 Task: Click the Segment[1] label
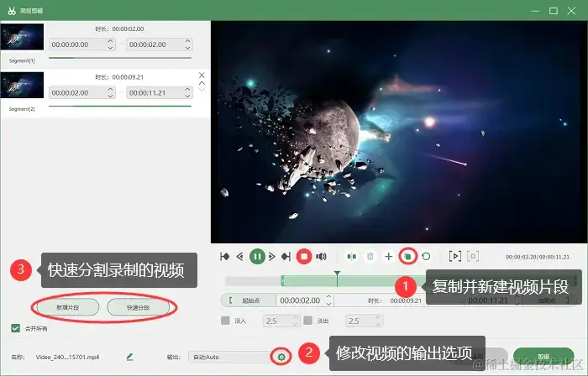point(22,60)
